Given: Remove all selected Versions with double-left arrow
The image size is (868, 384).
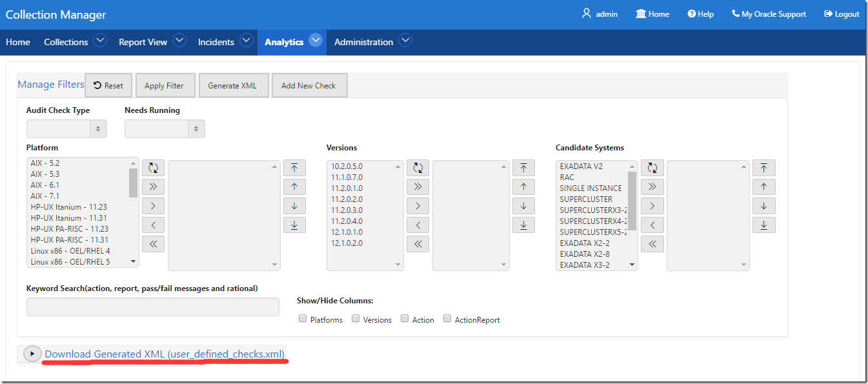Looking at the screenshot, I should click(418, 244).
